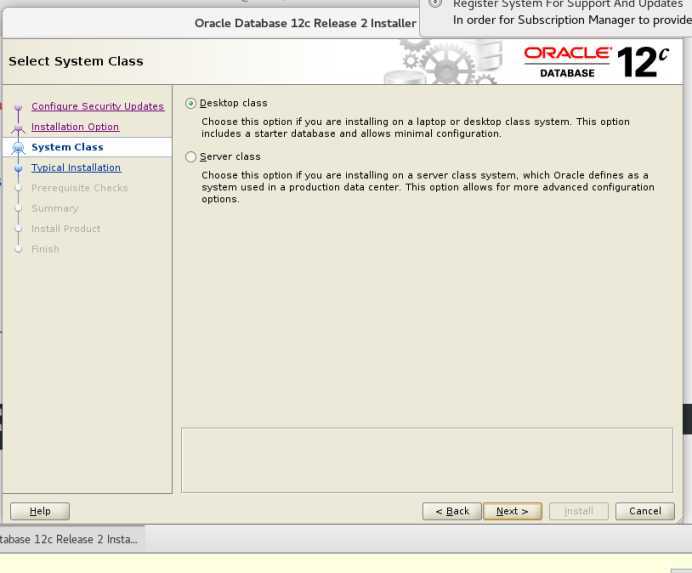Select the Desktop class radio button
Viewport: 692px width, 573px height.
coord(191,103)
